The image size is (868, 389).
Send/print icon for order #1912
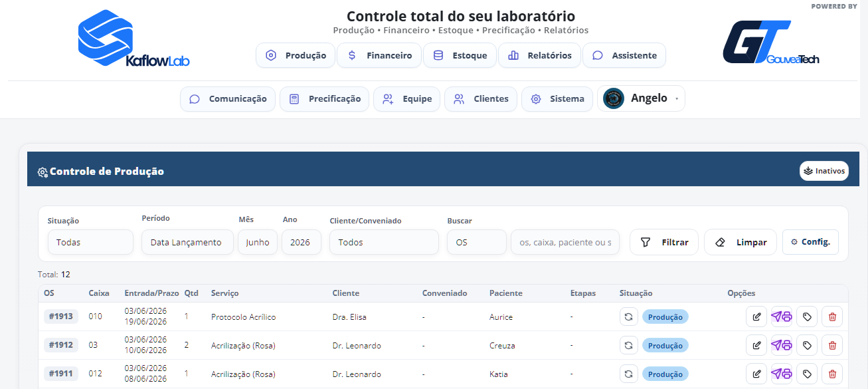click(x=782, y=345)
